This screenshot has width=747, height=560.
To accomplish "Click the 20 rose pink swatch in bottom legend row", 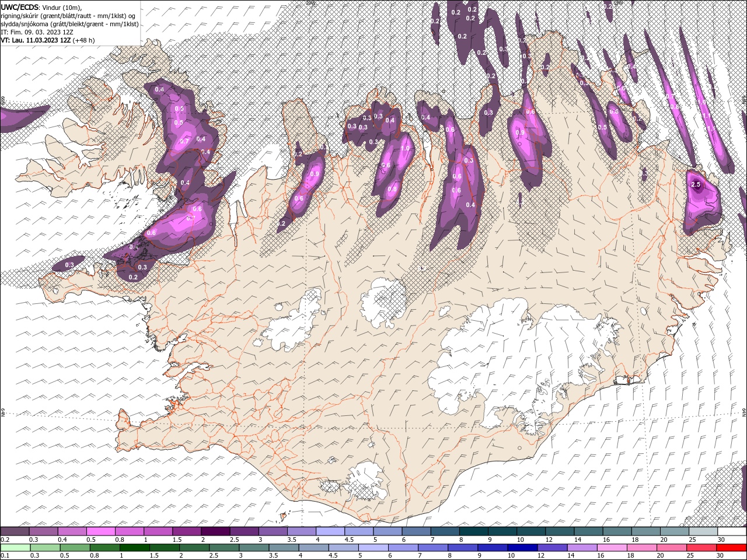I will pyautogui.click(x=672, y=548).
